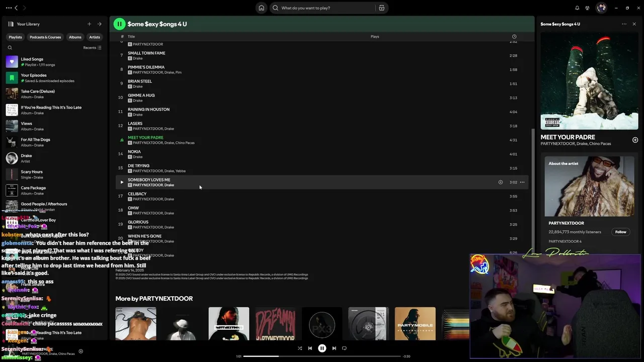This screenshot has height=362, width=644.
Task: Pause album with the green header button
Action: [x=119, y=24]
